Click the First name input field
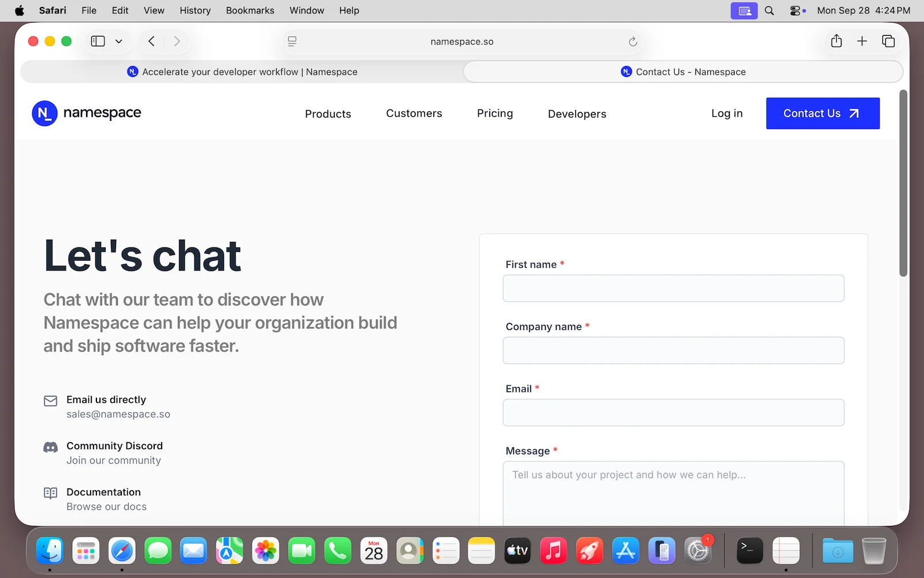The width and height of the screenshot is (924, 578). pos(673,288)
